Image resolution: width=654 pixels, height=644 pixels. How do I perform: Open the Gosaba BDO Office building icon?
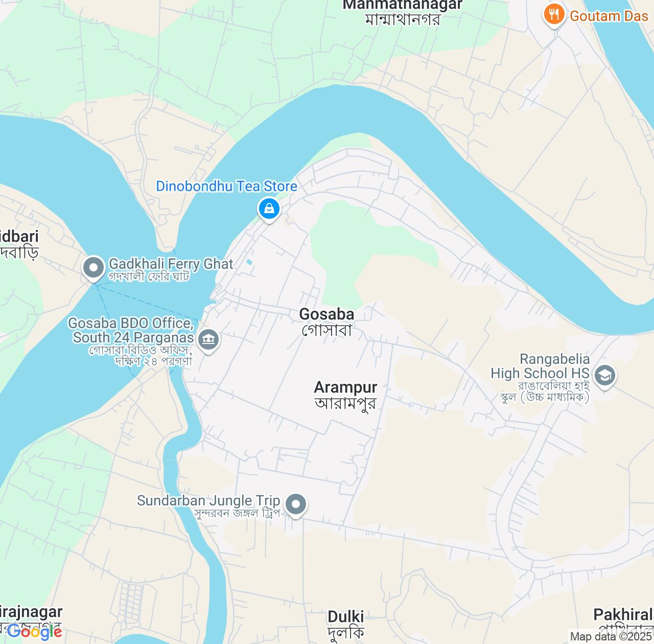[x=208, y=340]
